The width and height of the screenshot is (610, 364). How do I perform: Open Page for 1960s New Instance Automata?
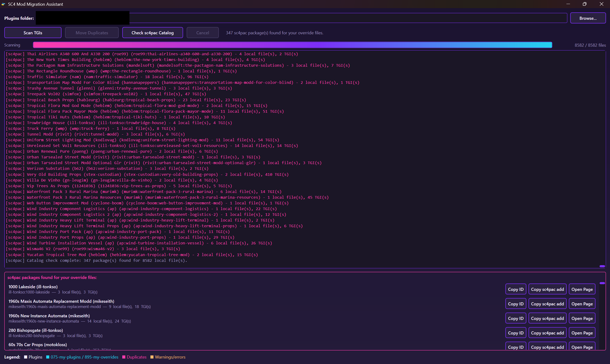coord(582,318)
